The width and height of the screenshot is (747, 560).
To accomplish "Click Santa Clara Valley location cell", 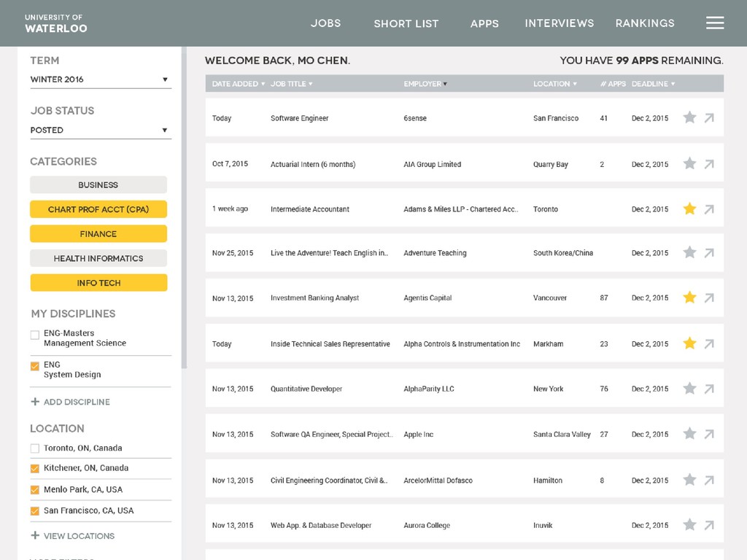I will click(562, 435).
